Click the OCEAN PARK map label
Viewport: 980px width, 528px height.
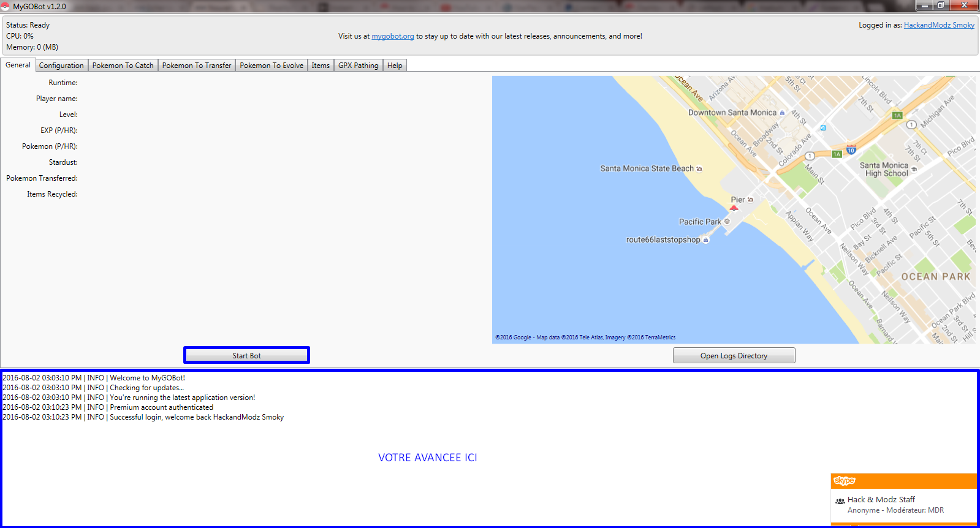(x=936, y=277)
